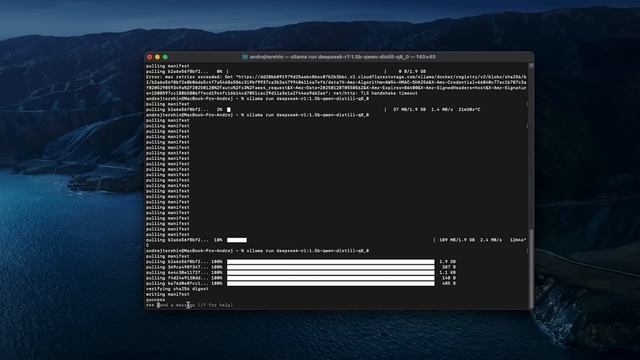Screen dimensions: 640x360
Task: Click the 'pulling f4d24e9138dd... 100%' text
Action: click(x=184, y=278)
